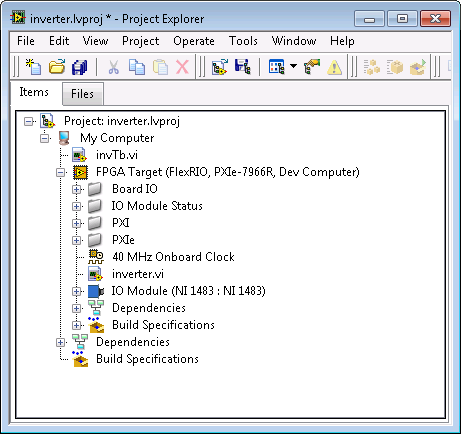The image size is (461, 434).
Task: Maximize the Project Explorer window
Action: pos(402,19)
